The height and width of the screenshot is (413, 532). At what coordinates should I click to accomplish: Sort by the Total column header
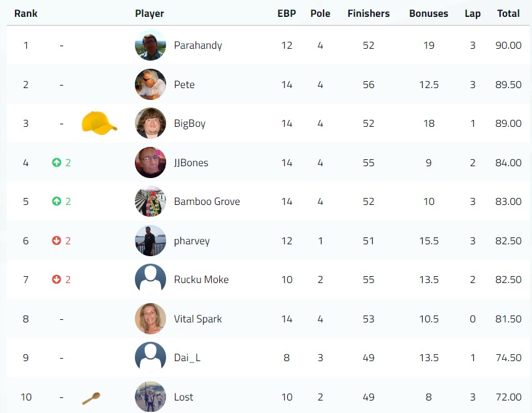tap(508, 14)
